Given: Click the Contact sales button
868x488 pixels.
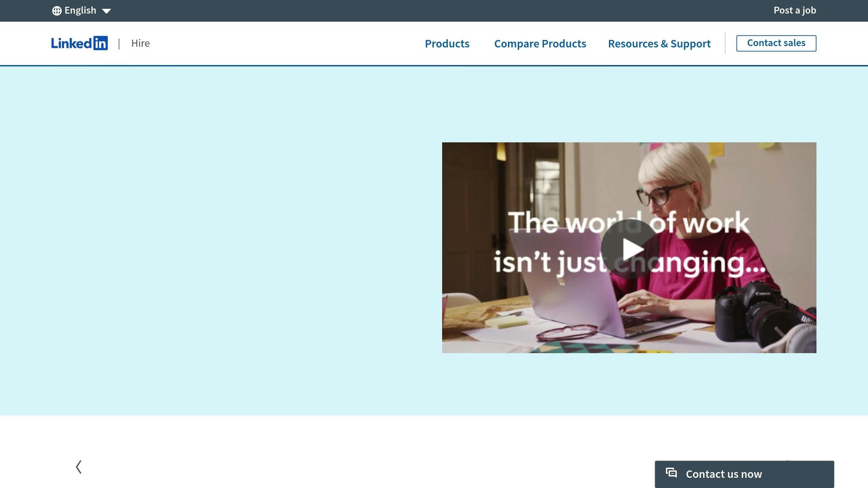Looking at the screenshot, I should (776, 43).
